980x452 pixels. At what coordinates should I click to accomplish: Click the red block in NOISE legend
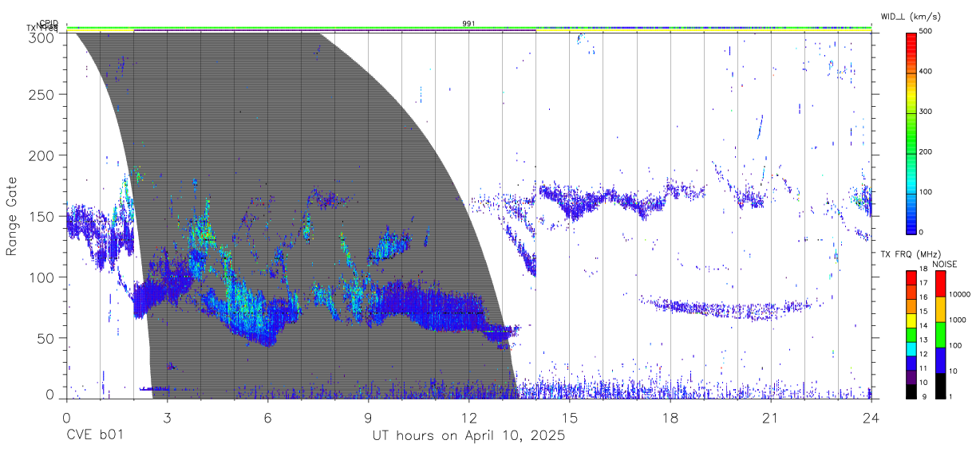pos(940,284)
